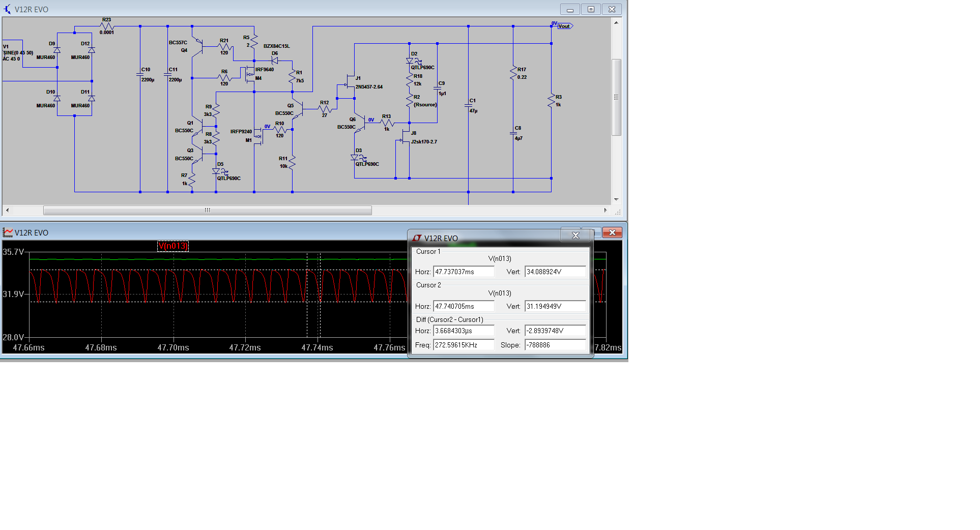This screenshot has width=980, height=530.
Task: Click the Cursor 1 Horz field
Action: click(x=464, y=272)
